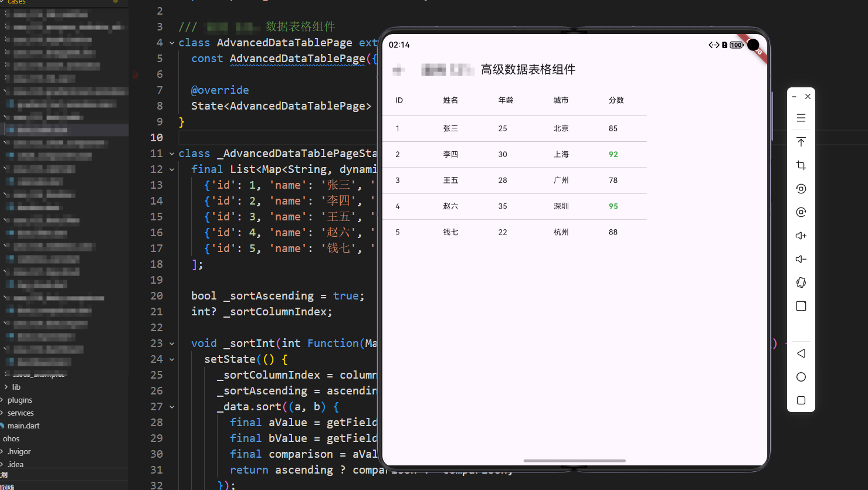Click the main.dart Flutter file icon
The height and width of the screenshot is (490, 868).
2,426
